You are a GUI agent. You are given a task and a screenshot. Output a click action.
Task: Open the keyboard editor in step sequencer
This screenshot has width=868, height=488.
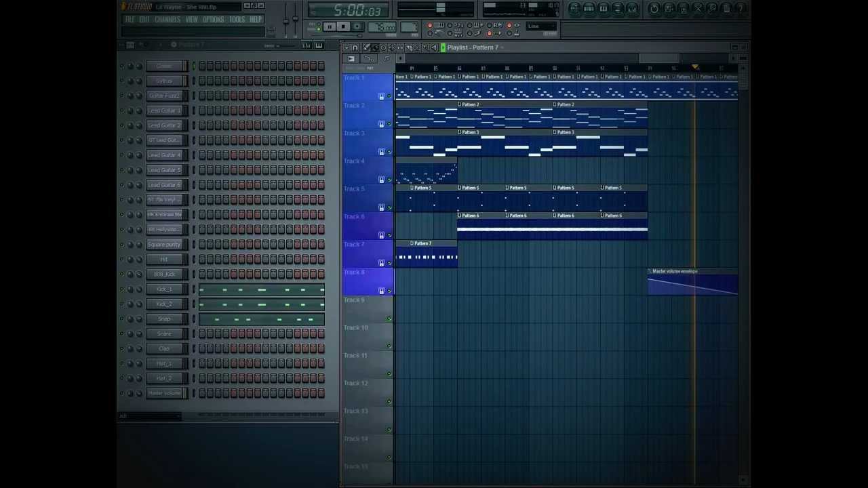[319, 45]
